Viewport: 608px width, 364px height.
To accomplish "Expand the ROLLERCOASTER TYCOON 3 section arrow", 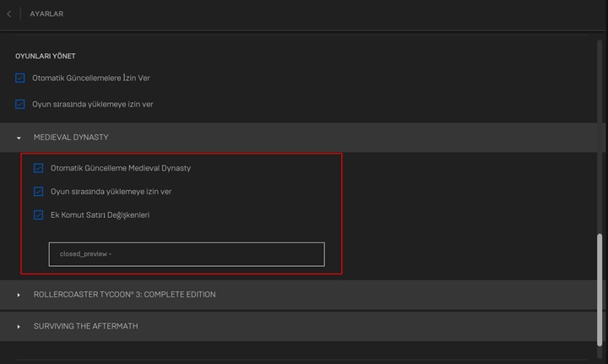I will (x=19, y=295).
